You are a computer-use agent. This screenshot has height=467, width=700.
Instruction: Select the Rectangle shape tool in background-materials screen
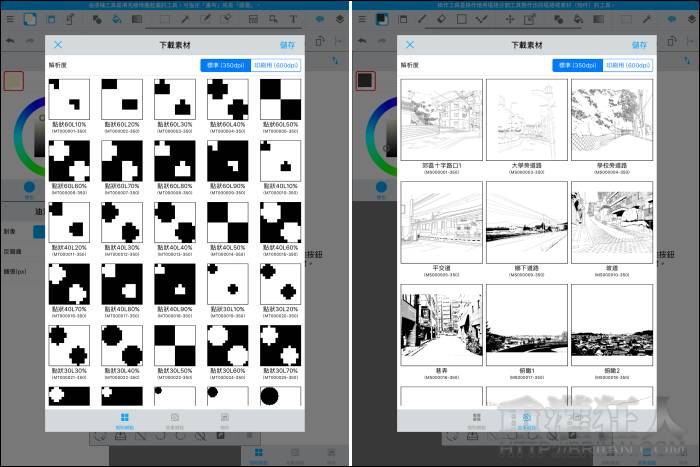462,19
